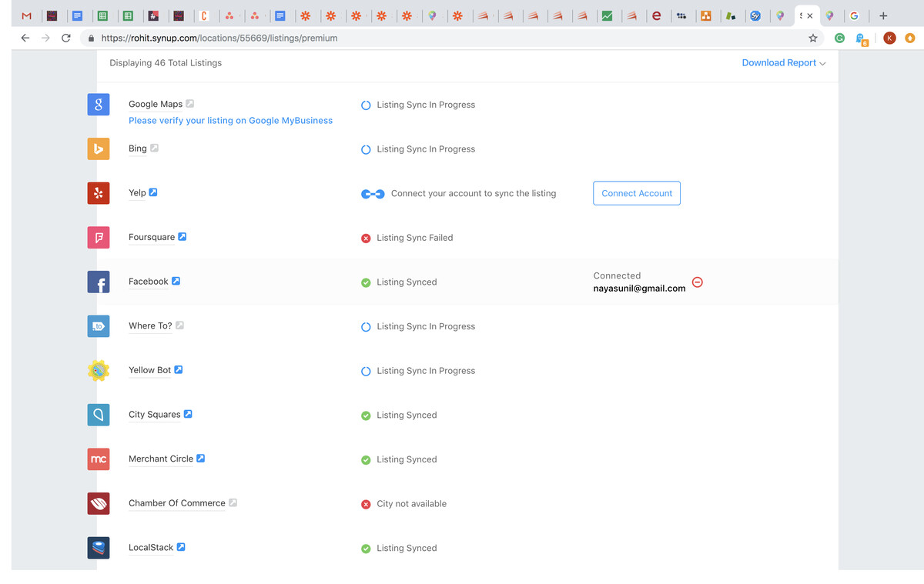Viewport: 924px width, 584px height.
Task: Click the Google Maps listing logo icon
Action: point(99,105)
